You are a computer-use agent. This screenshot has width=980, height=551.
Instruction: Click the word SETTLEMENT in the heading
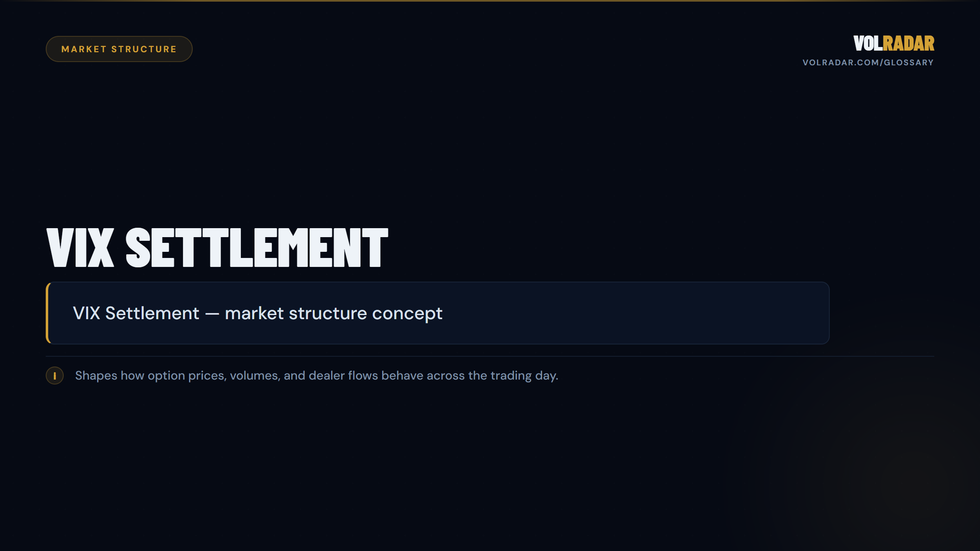[257, 248]
